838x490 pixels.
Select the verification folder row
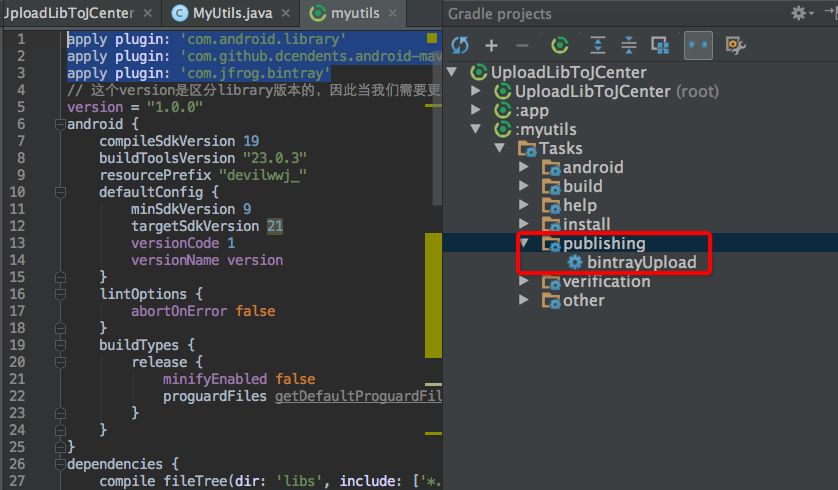coord(640,281)
